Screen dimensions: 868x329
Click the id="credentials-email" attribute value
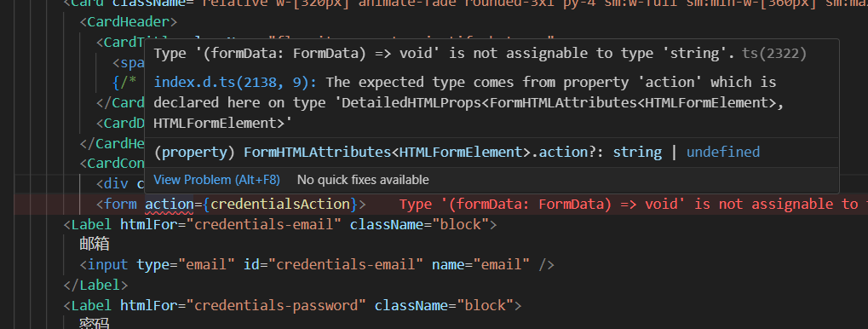(x=346, y=265)
